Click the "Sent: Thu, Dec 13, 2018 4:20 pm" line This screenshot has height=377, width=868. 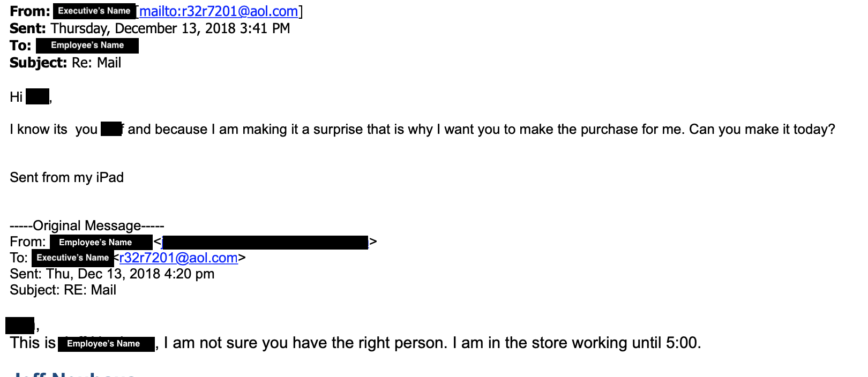[x=112, y=274]
